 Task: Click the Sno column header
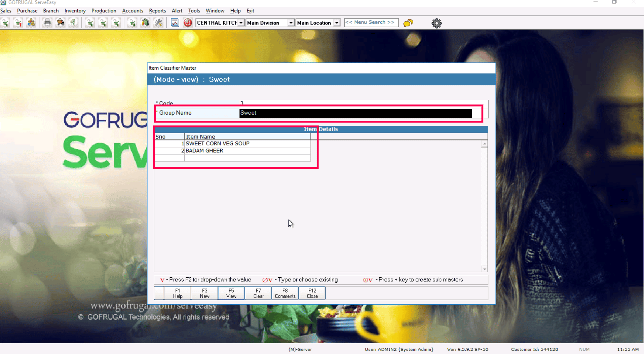point(169,136)
